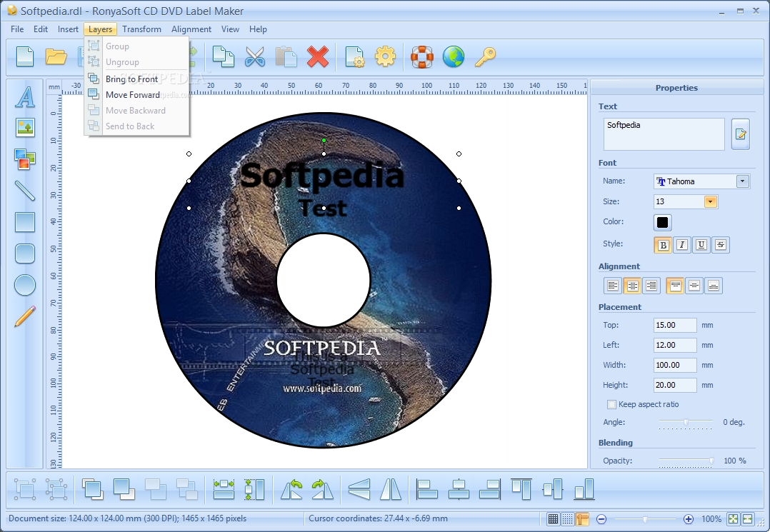Click the zoom slider in status bar
This screenshot has width=770, height=532.
[x=645, y=519]
